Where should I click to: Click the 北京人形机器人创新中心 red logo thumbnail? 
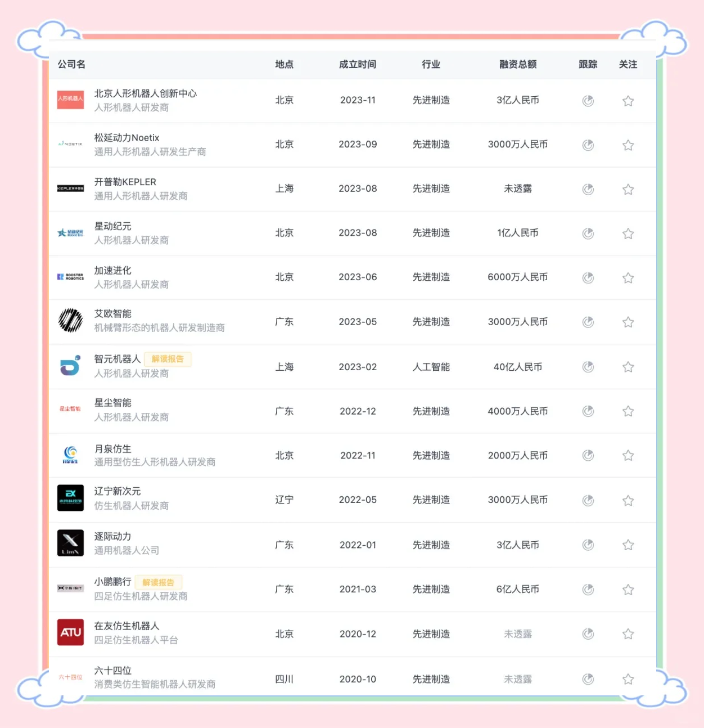[70, 100]
